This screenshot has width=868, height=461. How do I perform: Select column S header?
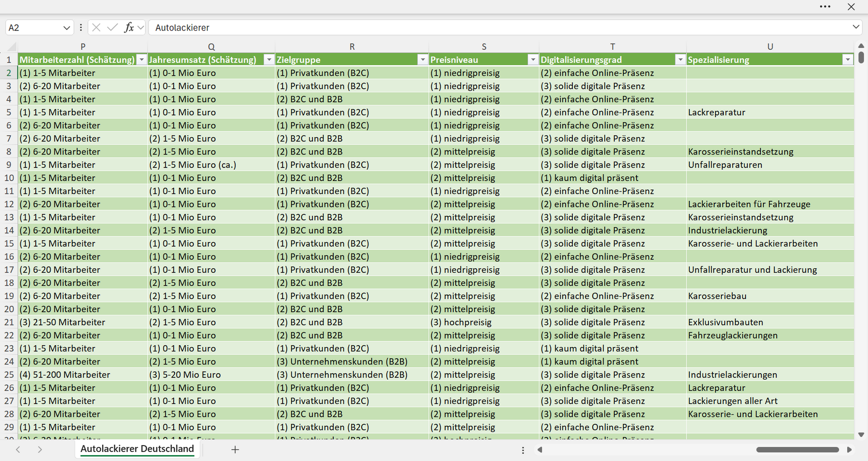[x=484, y=47]
